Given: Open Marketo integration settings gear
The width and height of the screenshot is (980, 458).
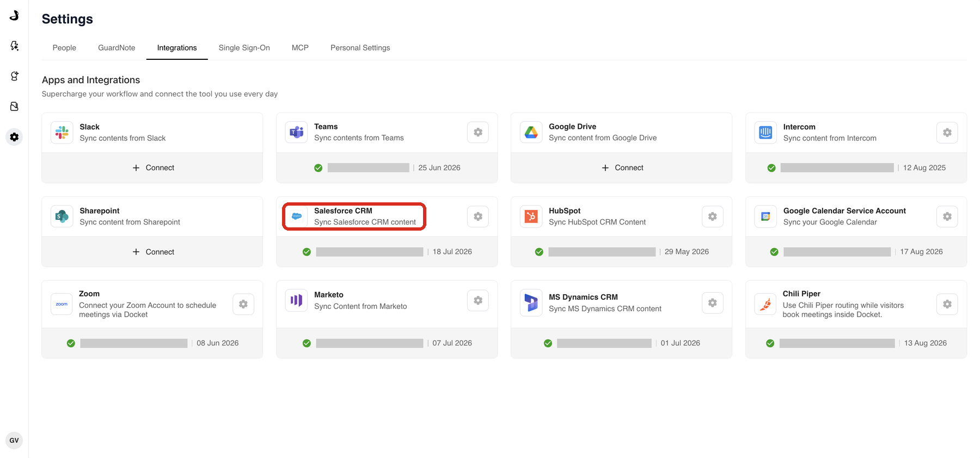Looking at the screenshot, I should point(478,300).
